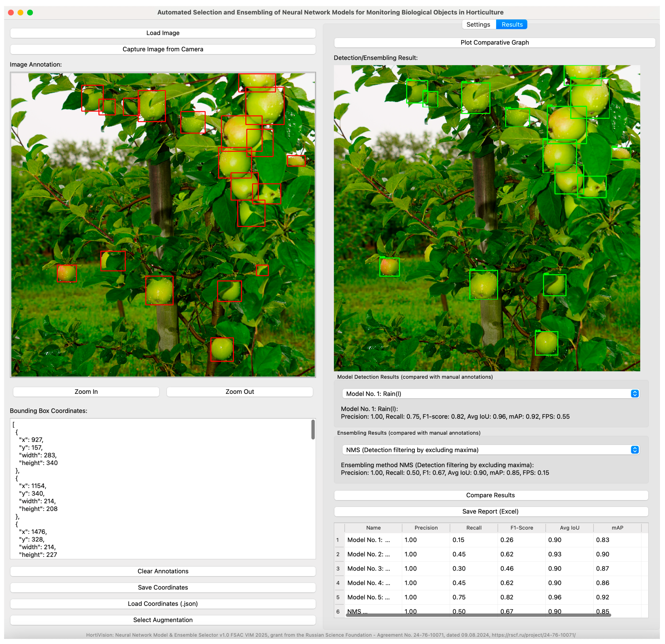
Task: Sort table by the Precision column header
Action: 426,528
